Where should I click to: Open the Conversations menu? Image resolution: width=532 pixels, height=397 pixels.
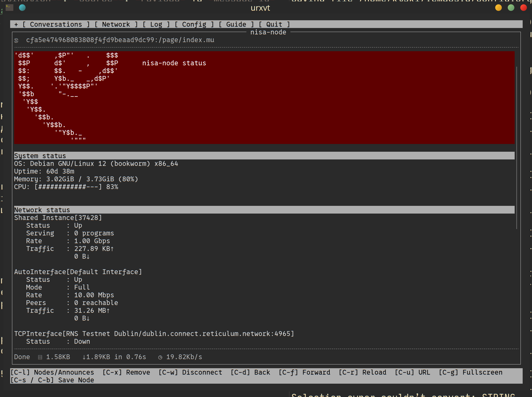click(x=56, y=25)
